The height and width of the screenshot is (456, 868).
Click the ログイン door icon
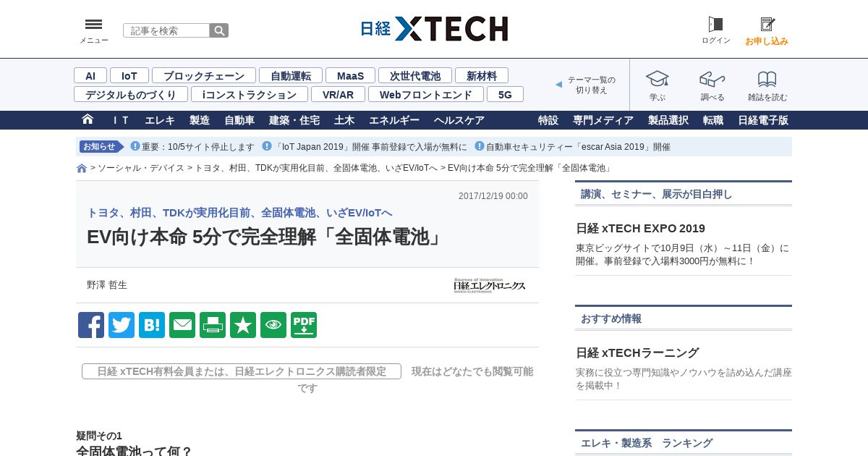coord(715,25)
